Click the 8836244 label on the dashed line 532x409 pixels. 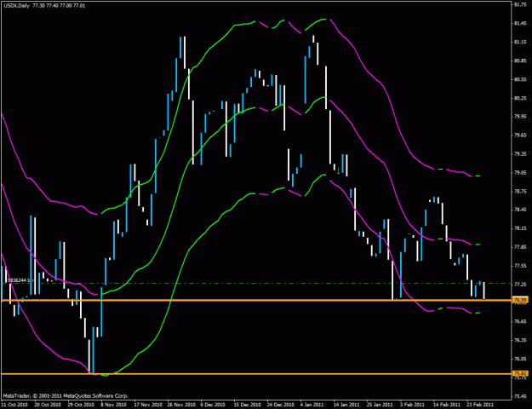[x=20, y=280]
